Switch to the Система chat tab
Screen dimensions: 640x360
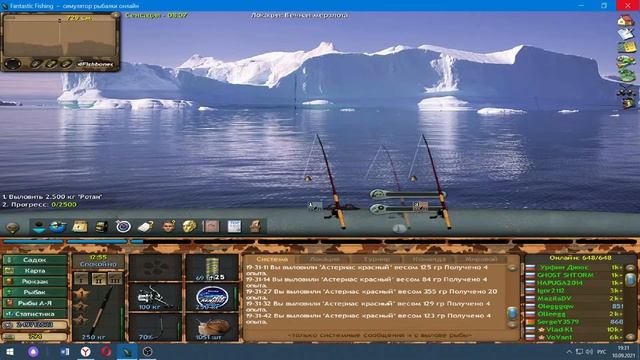pyautogui.click(x=272, y=259)
